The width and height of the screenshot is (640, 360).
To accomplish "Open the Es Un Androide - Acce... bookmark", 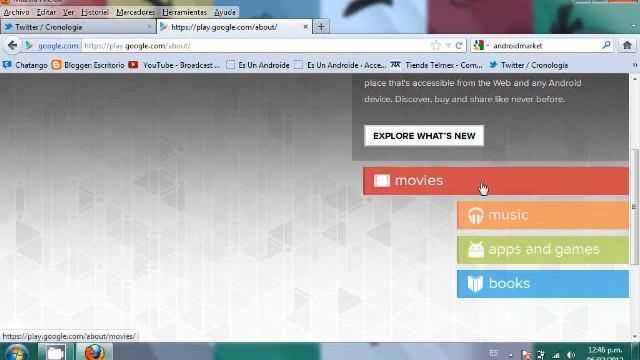I will tap(340, 65).
